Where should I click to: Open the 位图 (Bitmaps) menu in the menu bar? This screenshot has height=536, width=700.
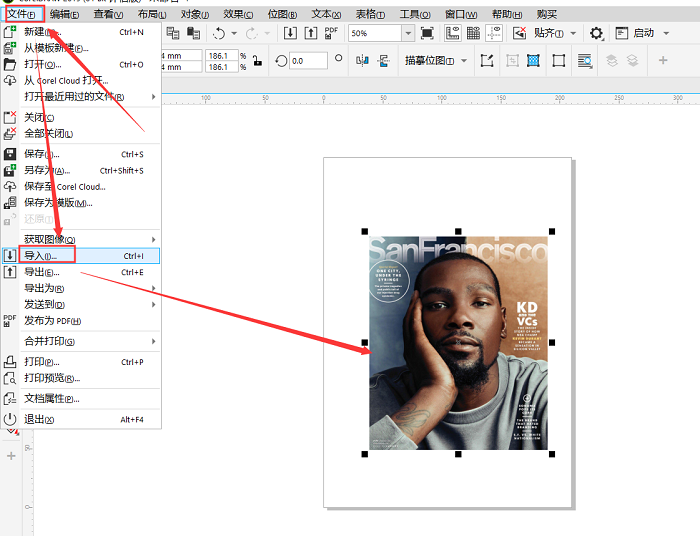[x=281, y=15]
